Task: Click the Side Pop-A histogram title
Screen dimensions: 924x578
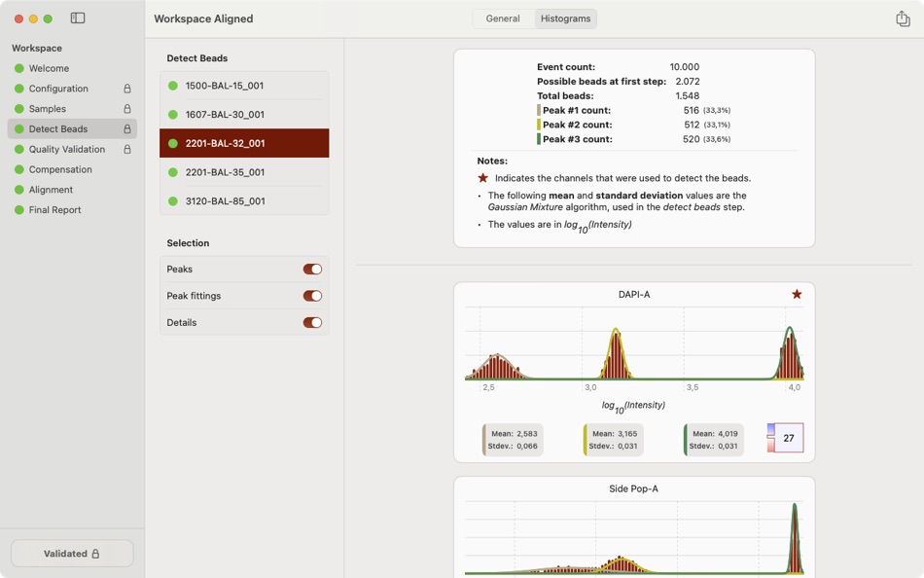Action: pyautogui.click(x=633, y=488)
